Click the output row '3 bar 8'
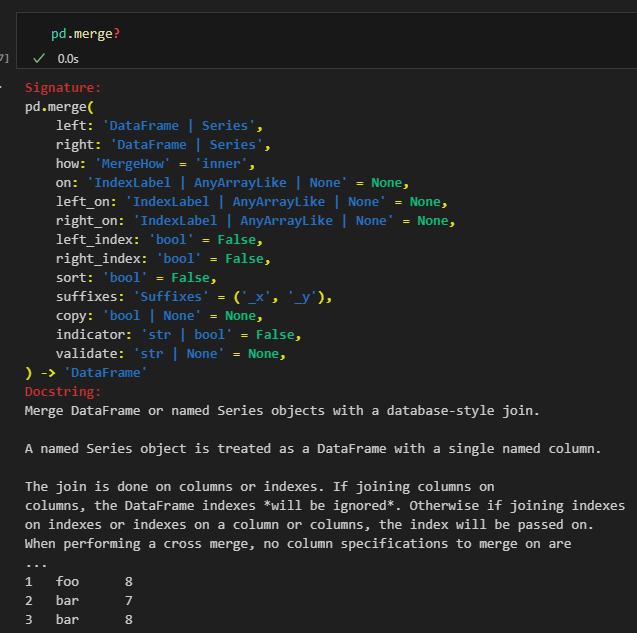The image size is (637, 633). coord(79,620)
